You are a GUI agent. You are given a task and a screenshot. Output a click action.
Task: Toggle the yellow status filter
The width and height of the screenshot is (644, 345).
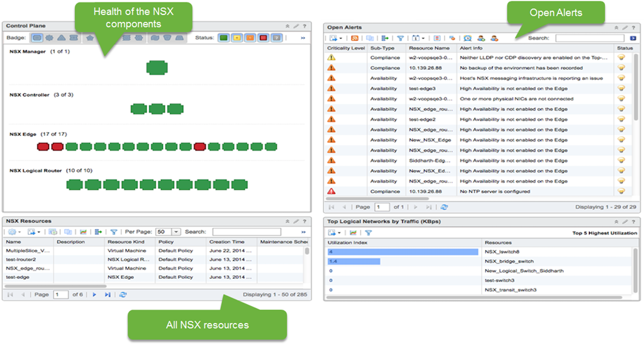coord(236,38)
